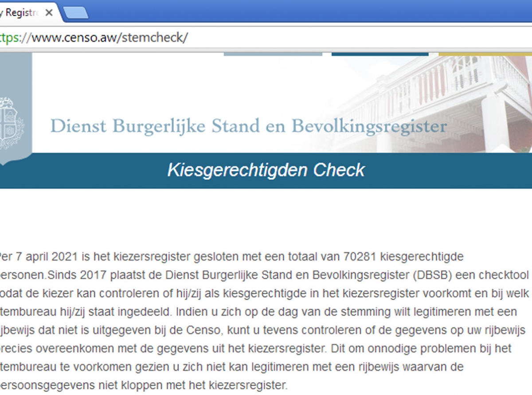The width and height of the screenshot is (532, 395).
Task: Select the Registr… browser tab
Action: point(20,13)
